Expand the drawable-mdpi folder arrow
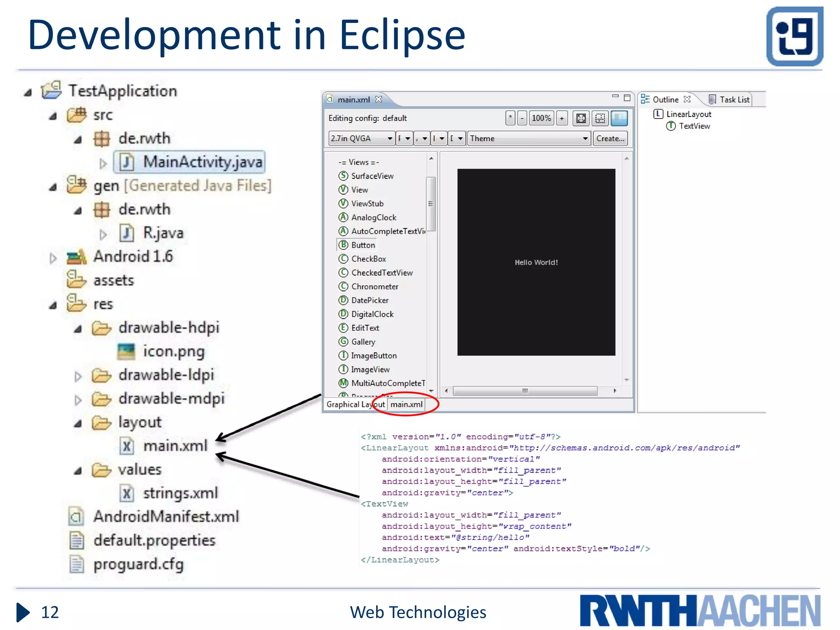840x630 pixels. [x=78, y=400]
